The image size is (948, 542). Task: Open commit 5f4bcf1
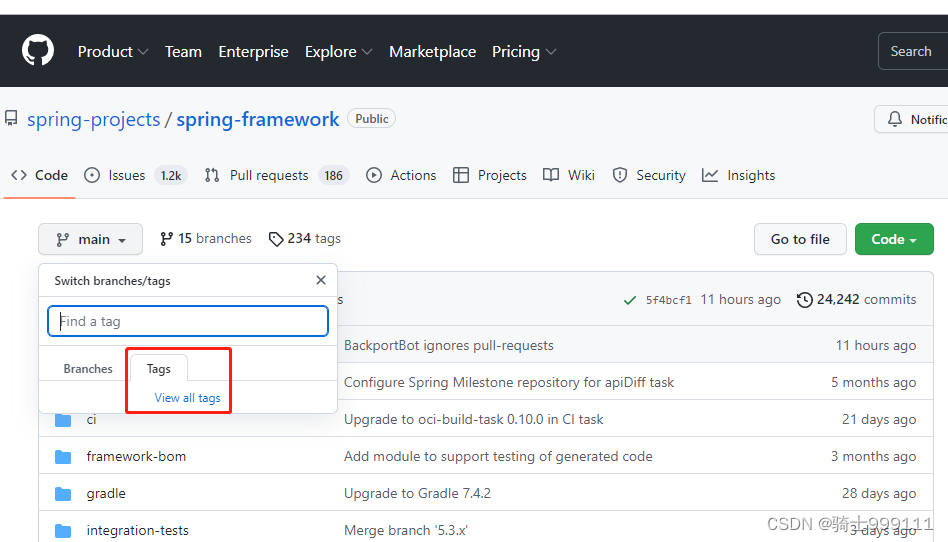[668, 300]
